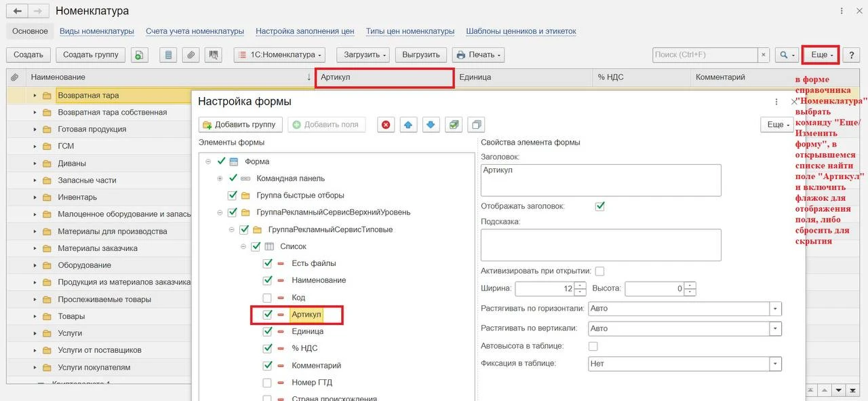Enable the Номер ГТД field checkbox
The image size is (868, 401).
[x=267, y=383]
